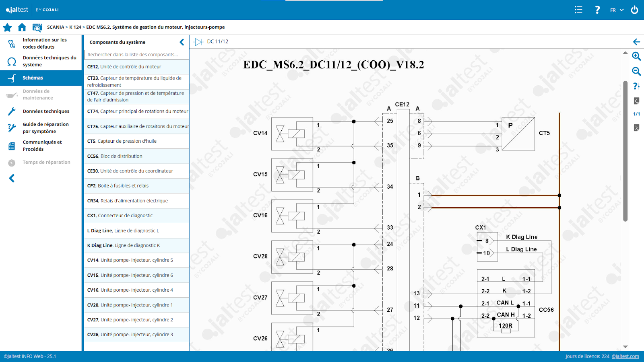Open the FR language dropdown
644x362 pixels.
(617, 10)
